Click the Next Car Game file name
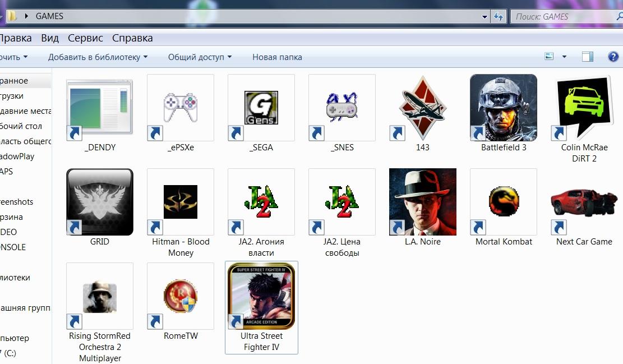 click(584, 242)
